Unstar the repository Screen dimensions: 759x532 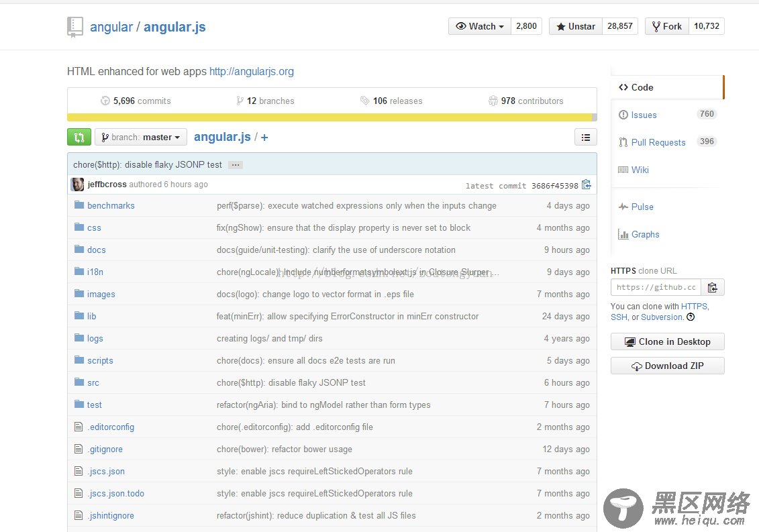click(576, 26)
